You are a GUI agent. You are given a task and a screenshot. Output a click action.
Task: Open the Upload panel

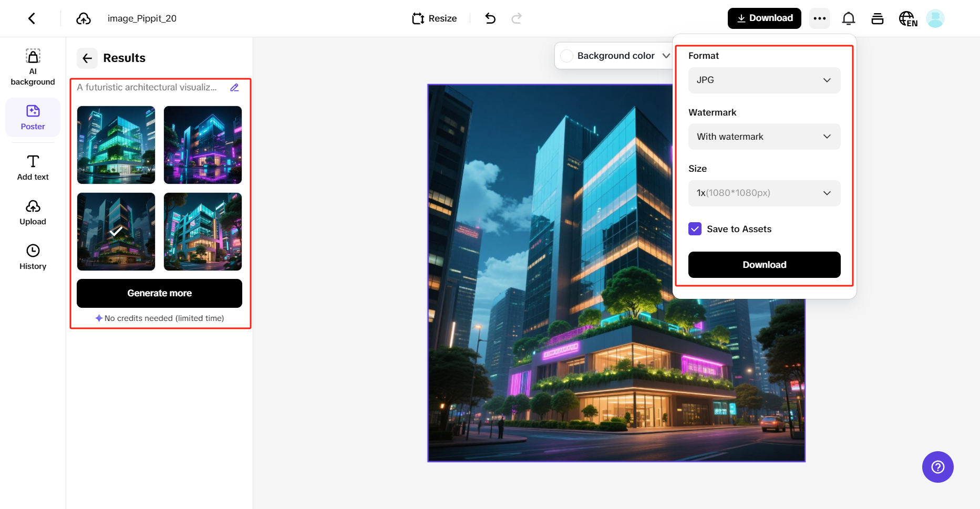[33, 212]
